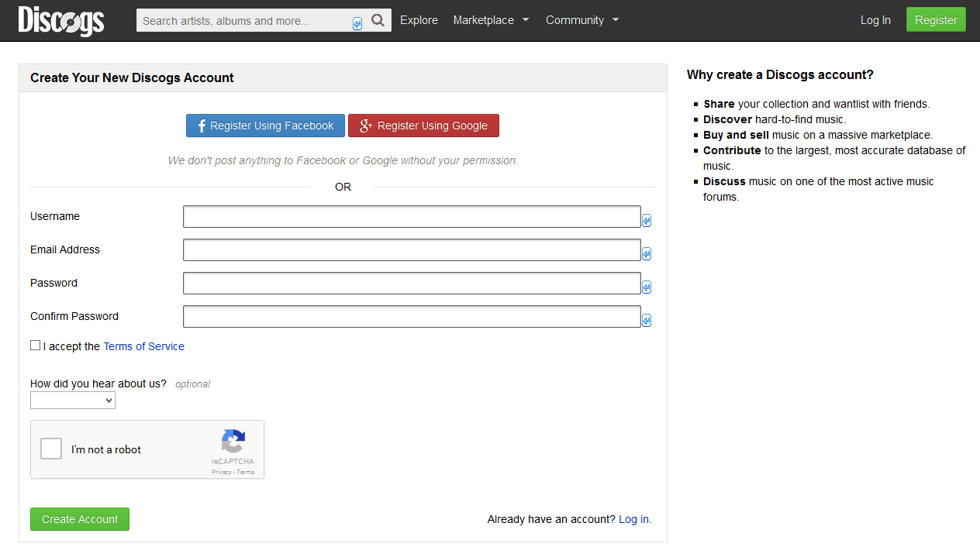This screenshot has height=547, width=980.
Task: Expand the Marketplace menu
Action: coord(491,20)
